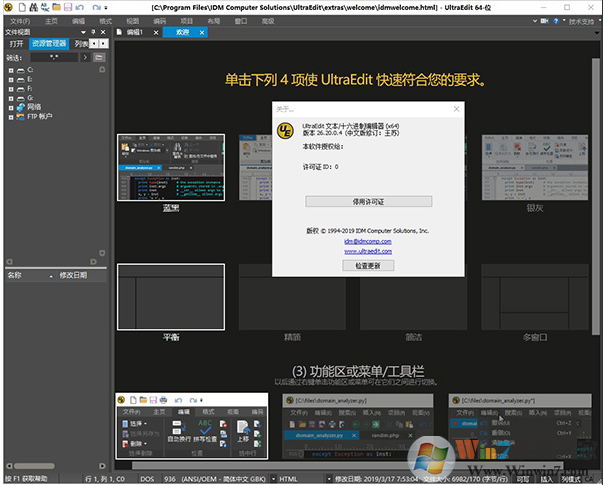Click the 检查更新 button
Viewport: 605px width, 485px height.
click(367, 266)
